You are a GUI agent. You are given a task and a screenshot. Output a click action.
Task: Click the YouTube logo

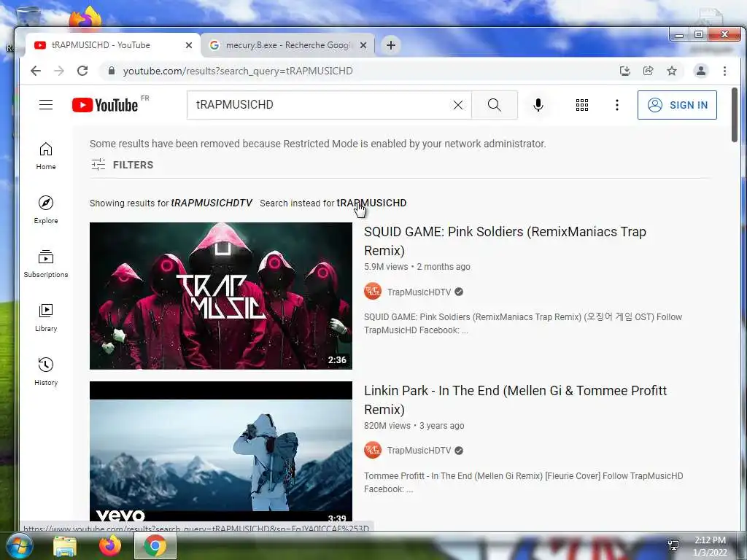point(105,105)
